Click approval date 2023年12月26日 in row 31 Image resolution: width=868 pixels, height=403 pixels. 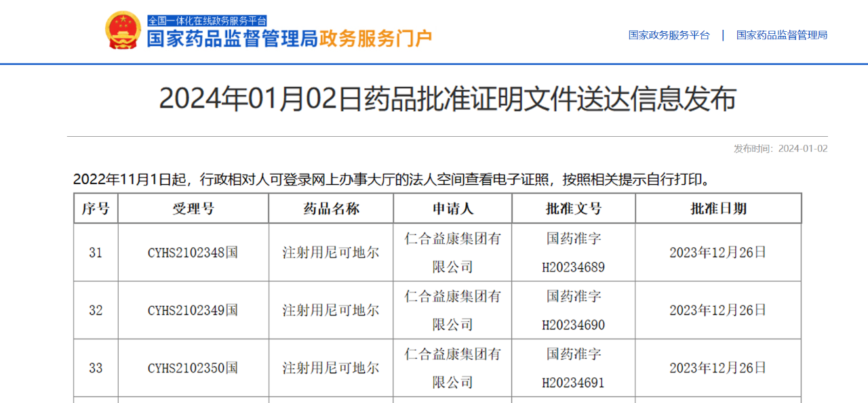[x=718, y=253]
